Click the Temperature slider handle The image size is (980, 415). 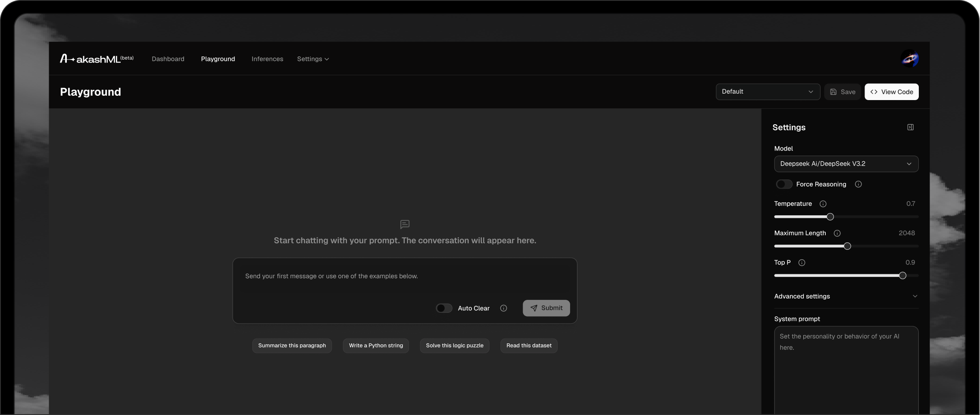click(x=830, y=217)
